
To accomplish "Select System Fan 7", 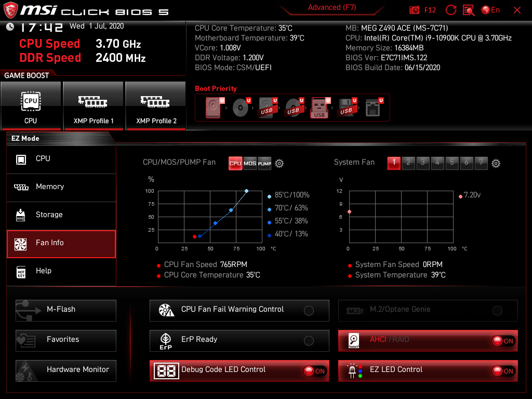I will [481, 163].
